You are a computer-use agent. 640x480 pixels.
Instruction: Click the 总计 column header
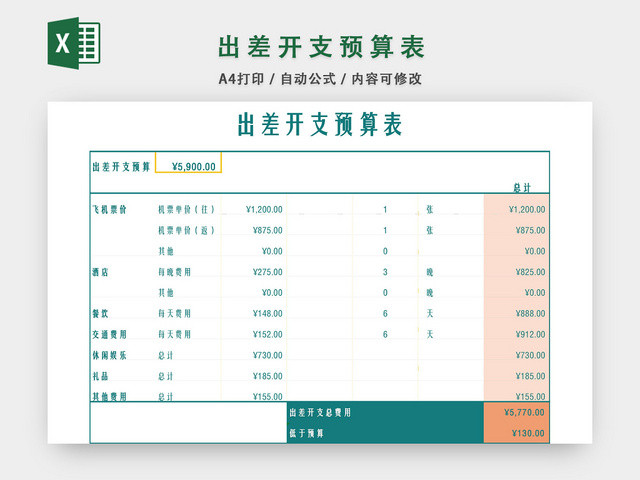[522, 188]
